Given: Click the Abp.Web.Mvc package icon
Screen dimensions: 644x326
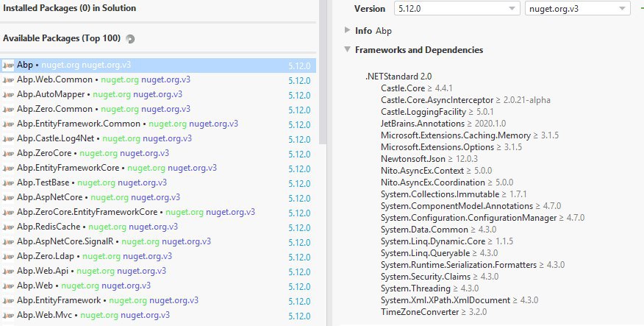Looking at the screenshot, I should click(8, 316).
